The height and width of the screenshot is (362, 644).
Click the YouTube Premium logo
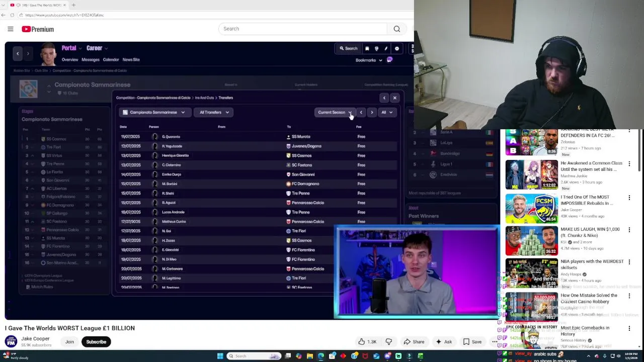[x=38, y=29]
